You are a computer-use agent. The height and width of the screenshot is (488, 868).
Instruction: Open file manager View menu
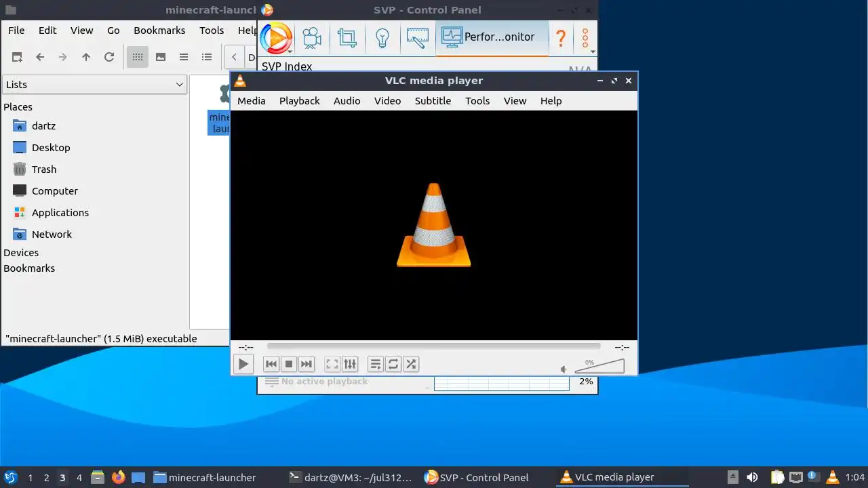82,30
